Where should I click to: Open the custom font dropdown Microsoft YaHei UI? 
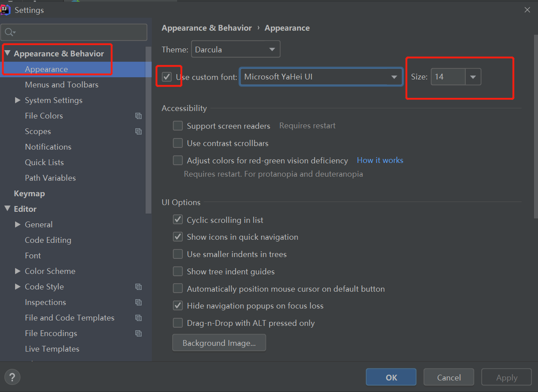pos(320,77)
